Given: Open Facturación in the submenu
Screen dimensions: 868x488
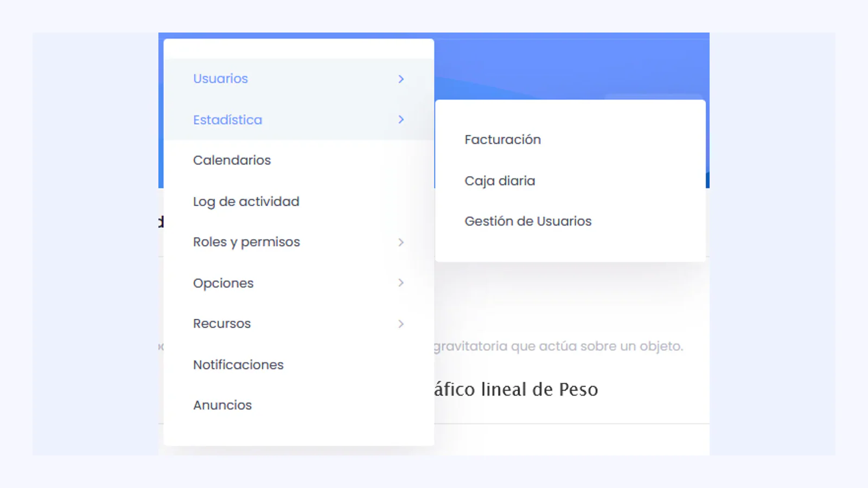Looking at the screenshot, I should pos(570,140).
